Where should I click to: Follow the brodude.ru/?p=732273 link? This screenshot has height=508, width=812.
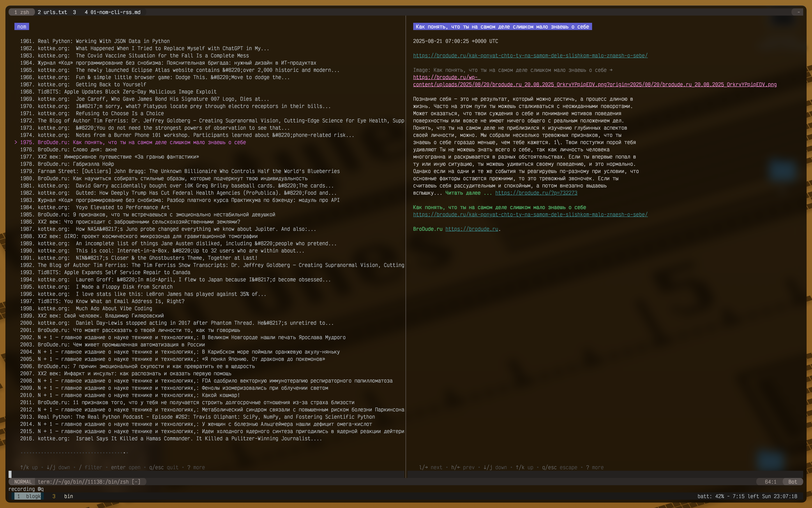pyautogui.click(x=536, y=193)
